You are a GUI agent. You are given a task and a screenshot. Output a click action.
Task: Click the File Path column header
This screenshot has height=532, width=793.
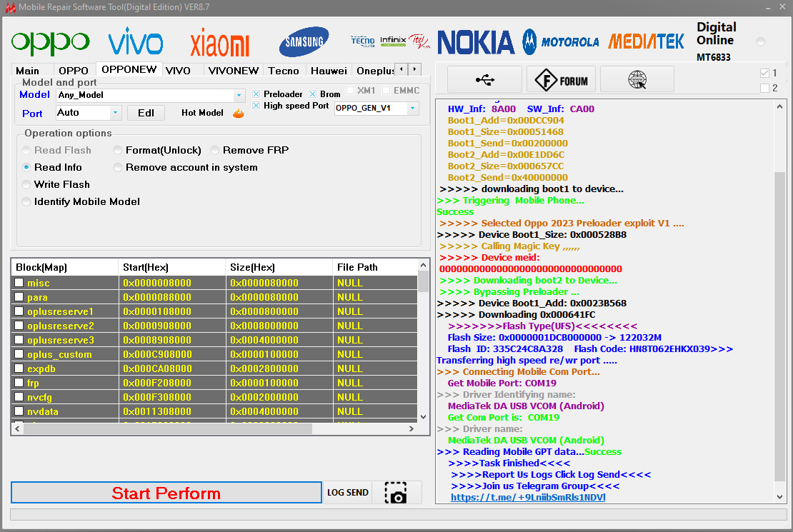[375, 267]
